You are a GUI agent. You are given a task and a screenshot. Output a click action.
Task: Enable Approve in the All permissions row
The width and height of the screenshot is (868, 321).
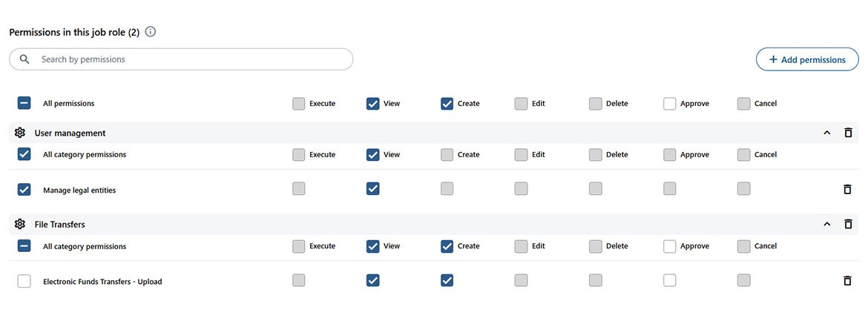(x=670, y=104)
